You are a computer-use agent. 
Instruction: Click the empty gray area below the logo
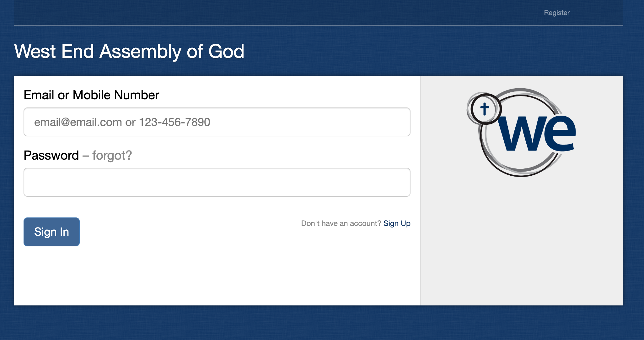point(521,245)
